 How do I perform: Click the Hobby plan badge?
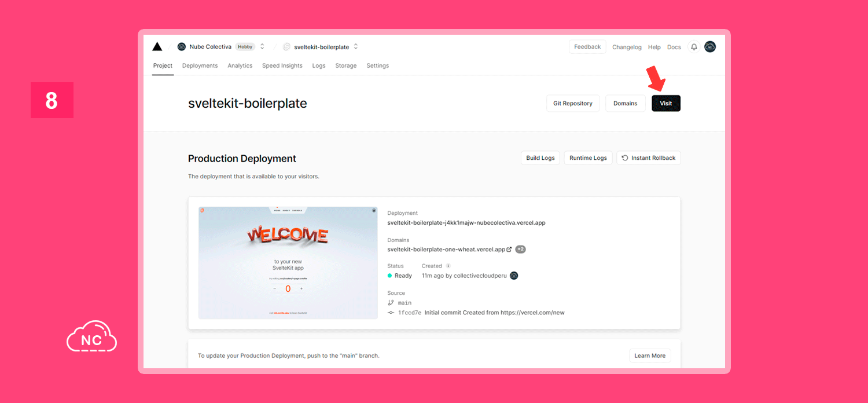tap(245, 47)
